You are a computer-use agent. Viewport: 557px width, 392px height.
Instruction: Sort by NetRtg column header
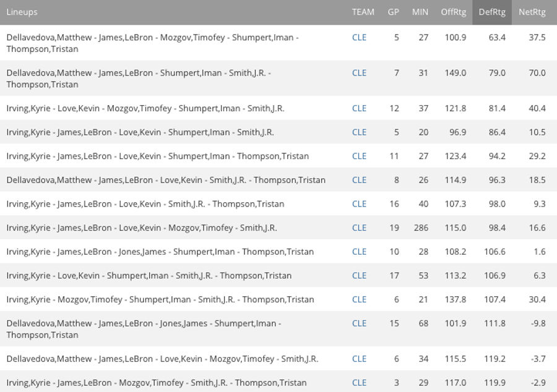click(x=532, y=12)
